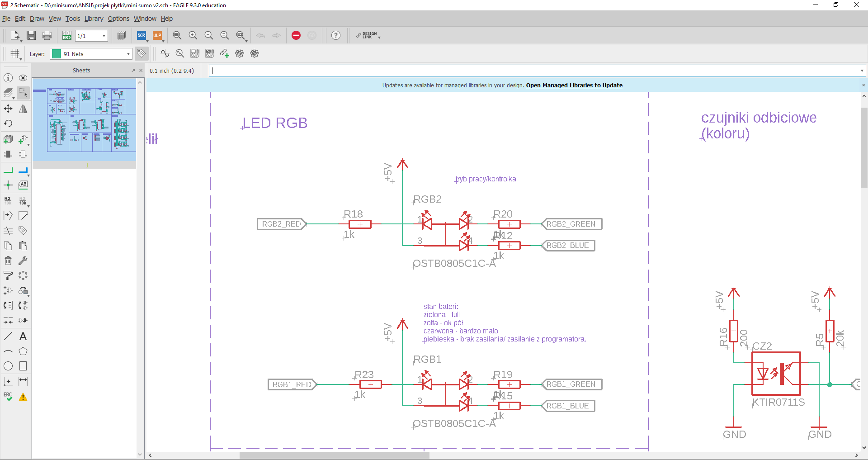Click Open Managed Libraries to Update link
868x460 pixels.
574,85
